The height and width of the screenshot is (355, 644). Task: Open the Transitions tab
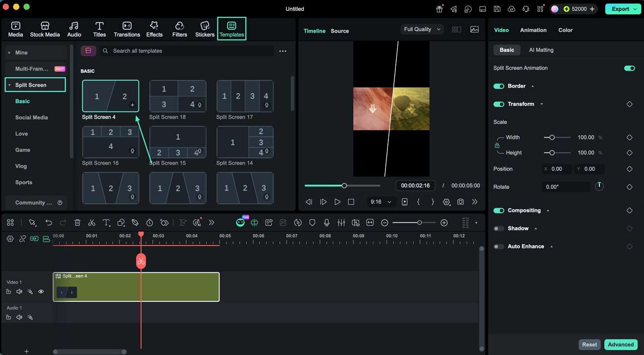pos(127,29)
